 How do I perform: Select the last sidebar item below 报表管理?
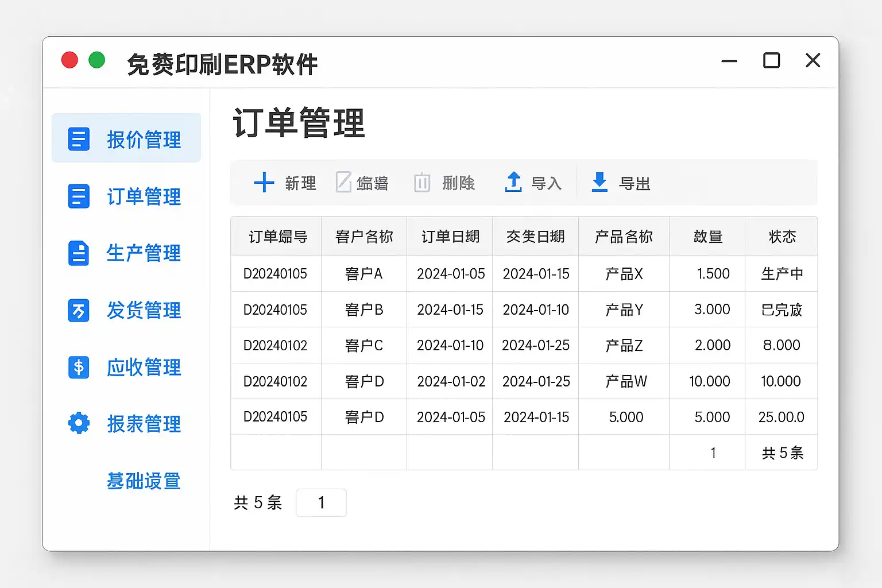144,481
